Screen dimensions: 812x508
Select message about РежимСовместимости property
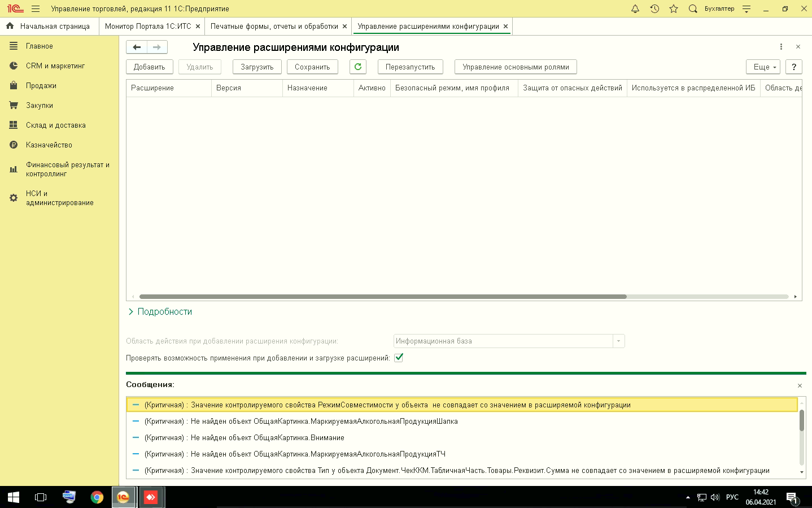click(462, 405)
